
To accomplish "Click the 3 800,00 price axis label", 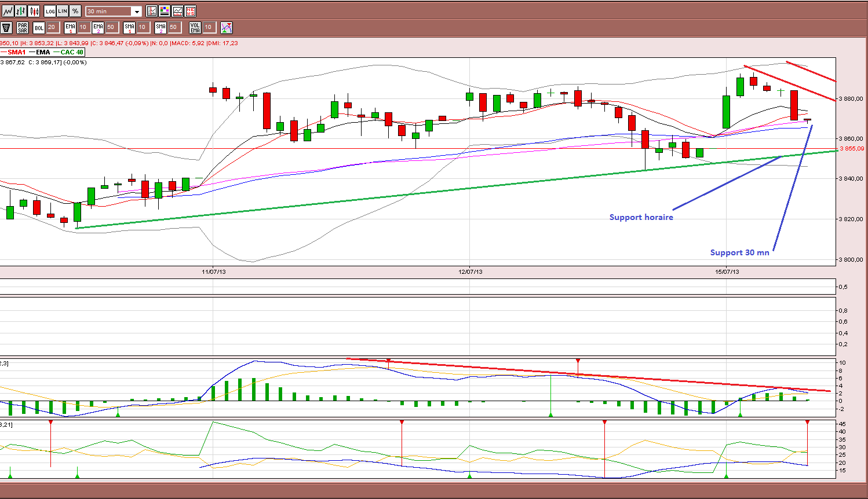I will pyautogui.click(x=852, y=259).
